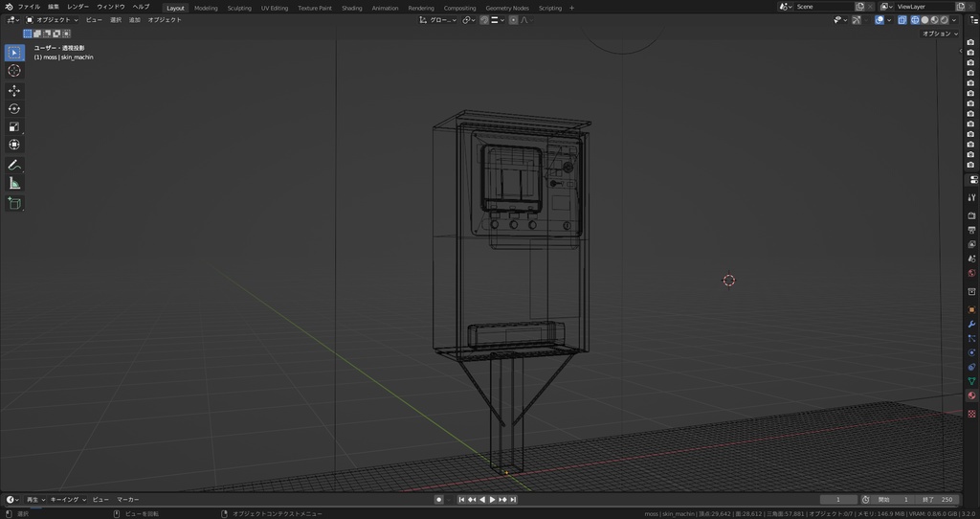Screen dimensions: 980x519
Task: Switch to the Modeling workspace tab
Action: pos(206,8)
